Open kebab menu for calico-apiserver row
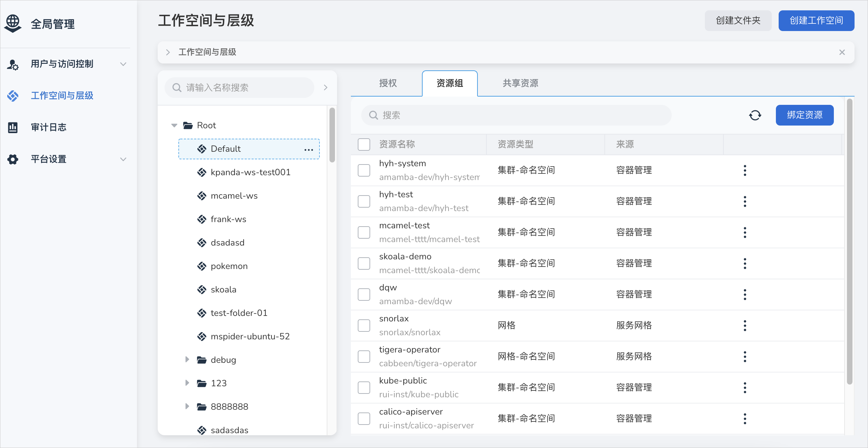Screen dimensions: 868x448 (745, 419)
